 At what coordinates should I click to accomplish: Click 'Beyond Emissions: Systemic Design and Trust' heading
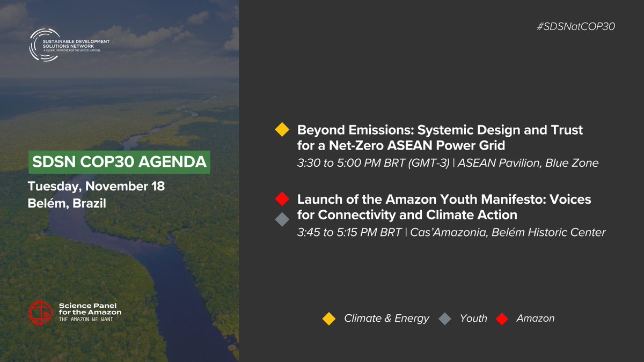[440, 130]
